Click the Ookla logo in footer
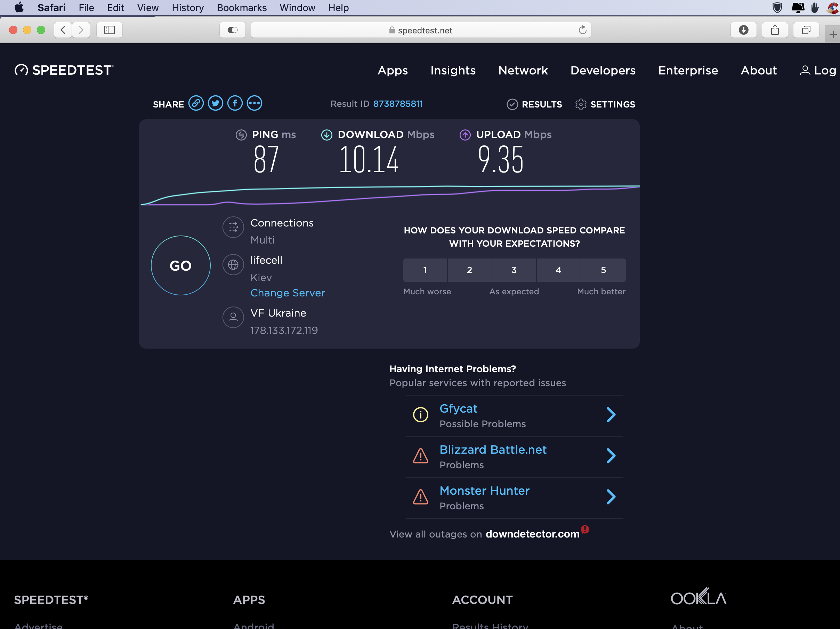The width and height of the screenshot is (840, 629). [x=698, y=597]
